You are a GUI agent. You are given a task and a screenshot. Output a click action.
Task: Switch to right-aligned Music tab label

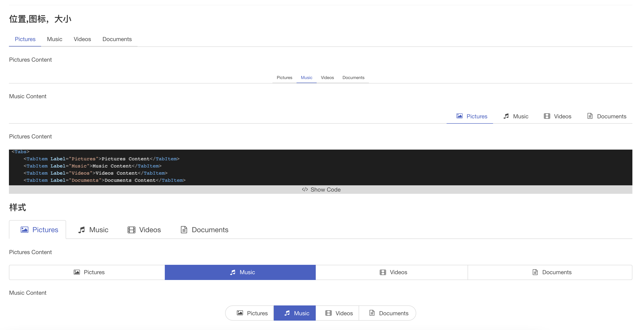tap(521, 116)
